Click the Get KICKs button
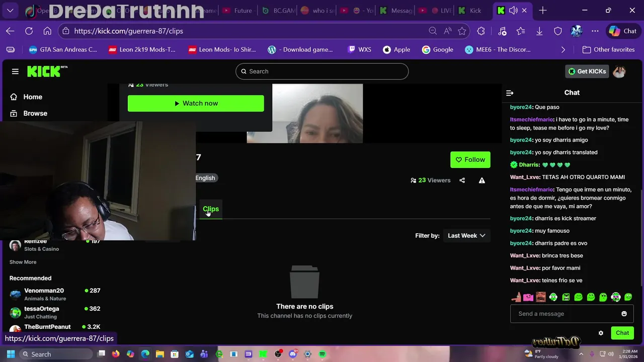644x362 pixels. 587,71
